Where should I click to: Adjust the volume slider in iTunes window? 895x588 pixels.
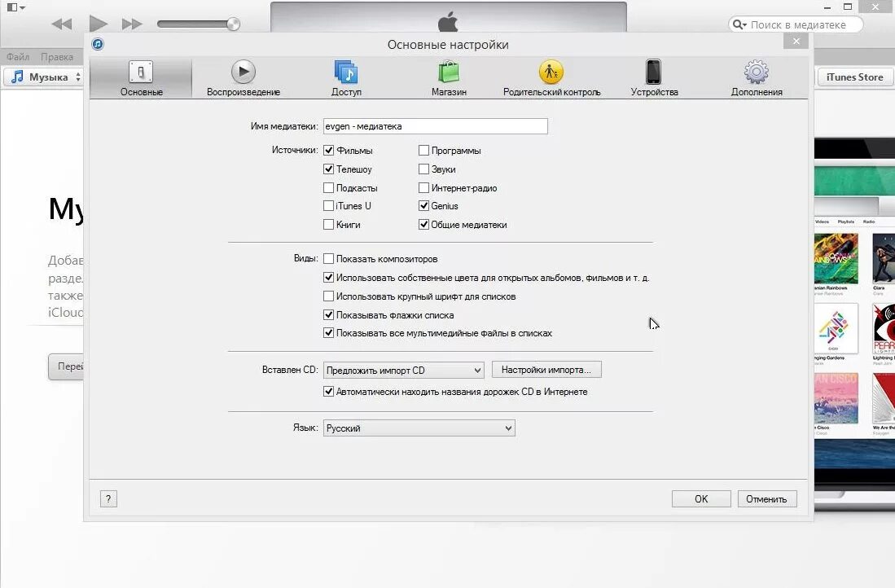coord(199,24)
